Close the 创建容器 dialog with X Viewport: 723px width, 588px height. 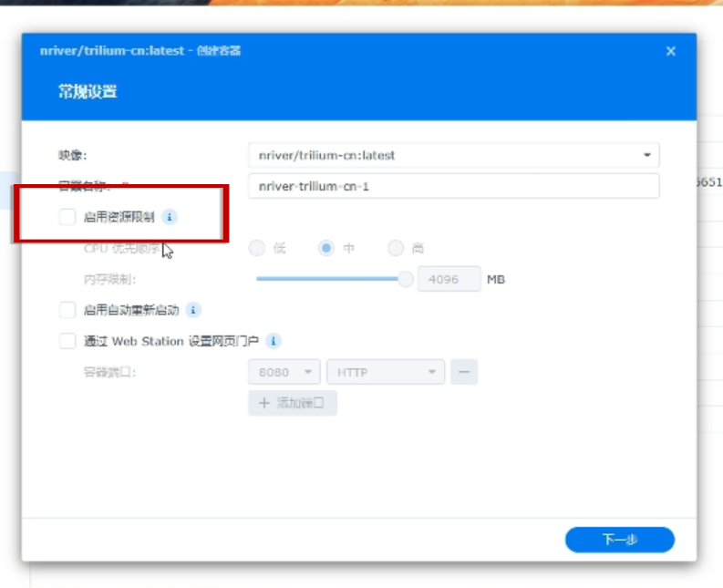671,51
